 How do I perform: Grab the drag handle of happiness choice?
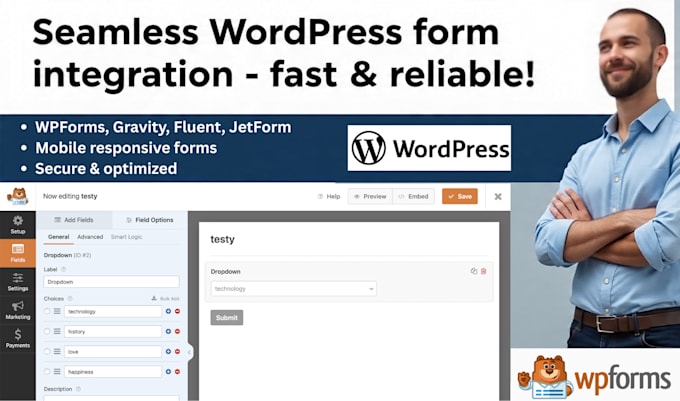click(x=57, y=372)
